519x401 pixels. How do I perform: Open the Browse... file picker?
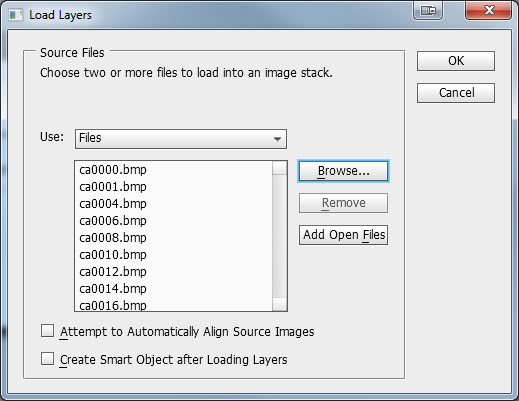click(x=343, y=171)
